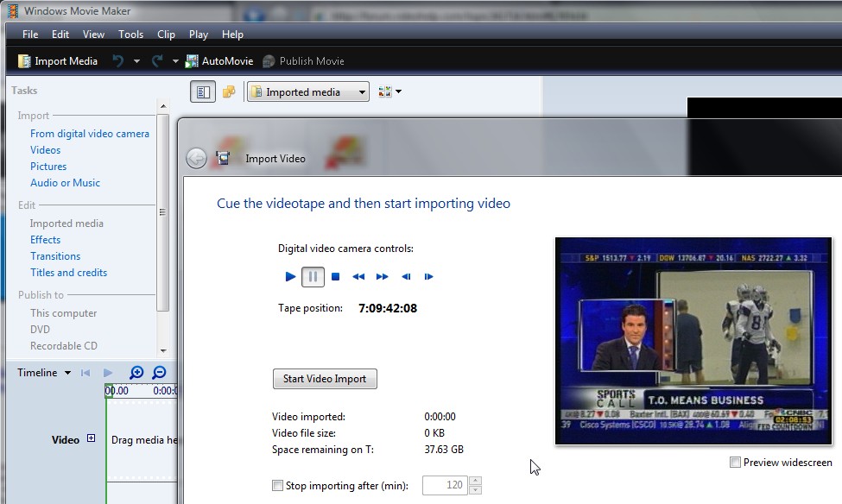
Task: Open the Transitions task link
Action: (x=55, y=256)
